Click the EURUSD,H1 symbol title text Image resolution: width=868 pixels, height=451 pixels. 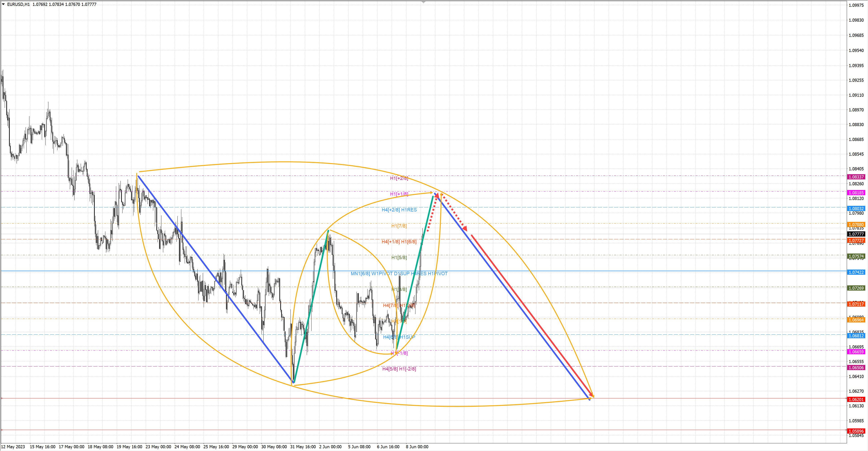click(x=19, y=4)
